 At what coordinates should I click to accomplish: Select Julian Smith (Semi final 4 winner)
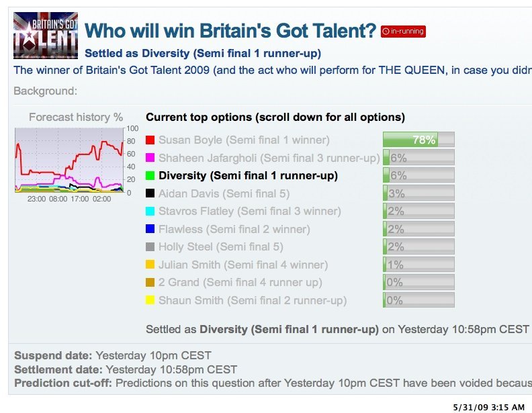[243, 265]
